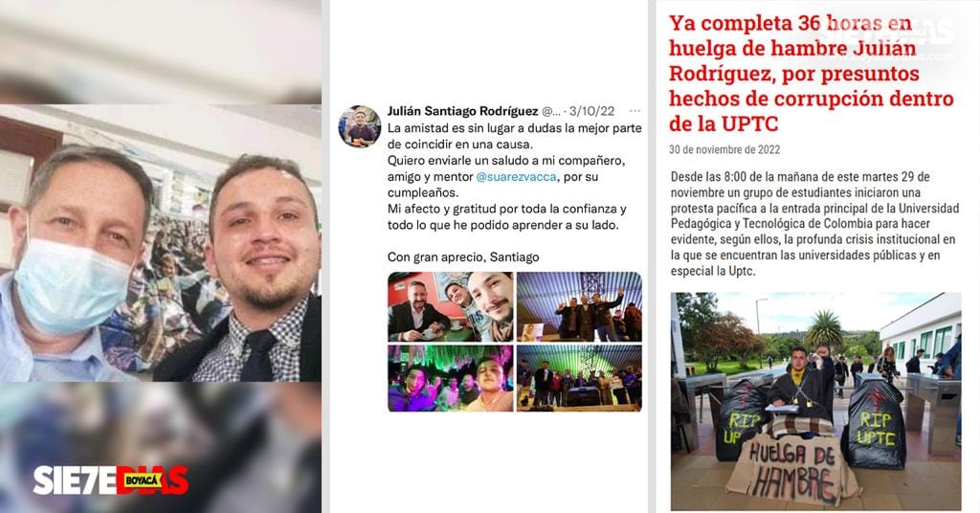The height and width of the screenshot is (513, 980).
Task: Open the hunger strike protest photo
Action: pos(815,402)
